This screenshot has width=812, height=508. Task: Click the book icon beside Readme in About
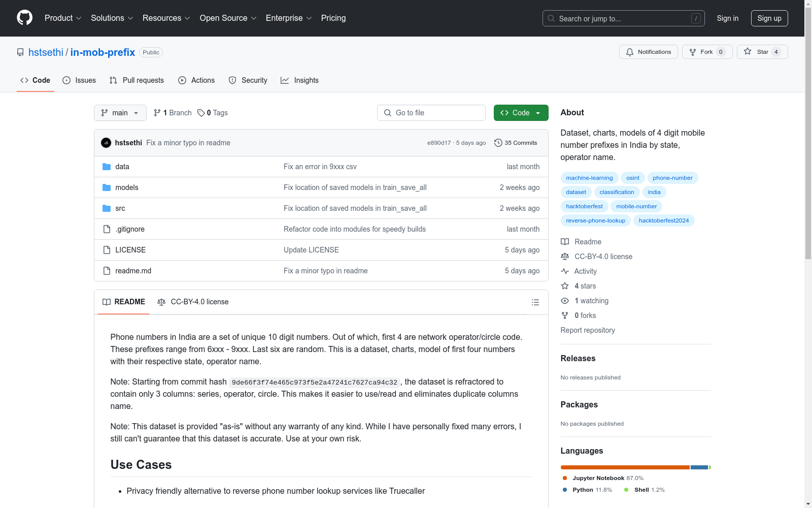(x=565, y=242)
